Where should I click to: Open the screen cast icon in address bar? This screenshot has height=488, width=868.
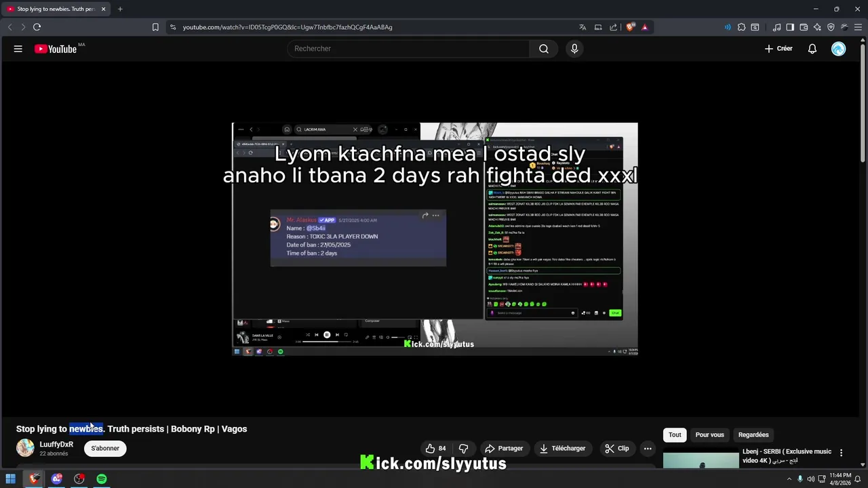tap(598, 27)
